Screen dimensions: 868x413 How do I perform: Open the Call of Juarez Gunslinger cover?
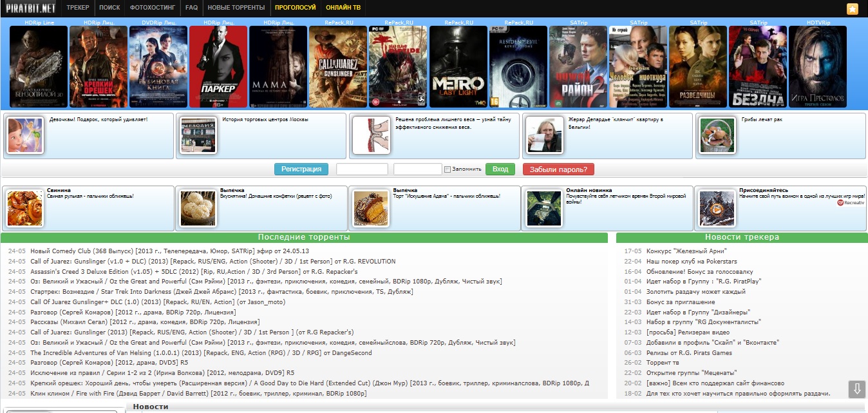click(x=338, y=66)
